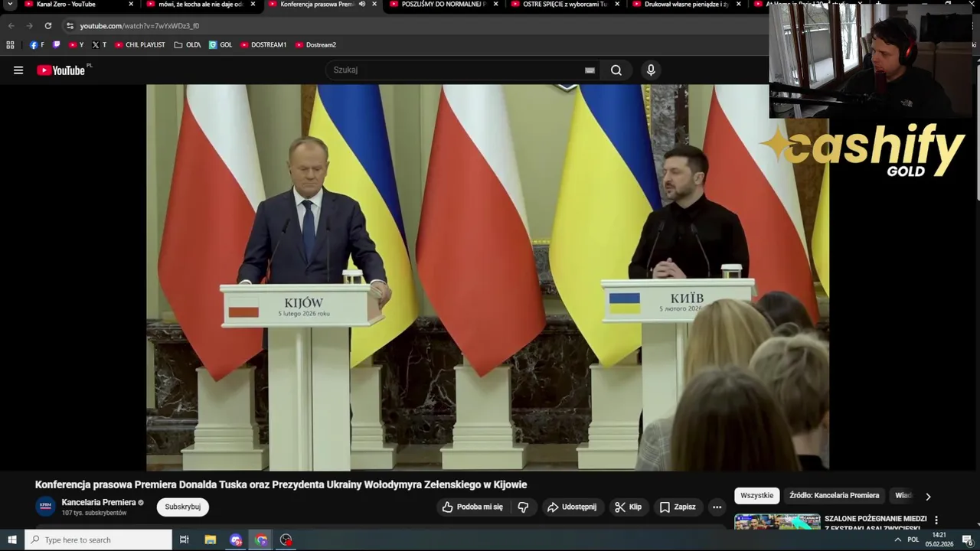Show more filter chips with right chevron
Viewport: 980px width, 551px height.
point(928,497)
